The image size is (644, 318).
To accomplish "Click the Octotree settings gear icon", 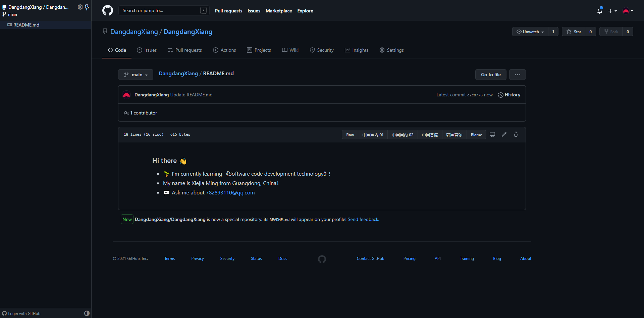I will pos(80,7).
